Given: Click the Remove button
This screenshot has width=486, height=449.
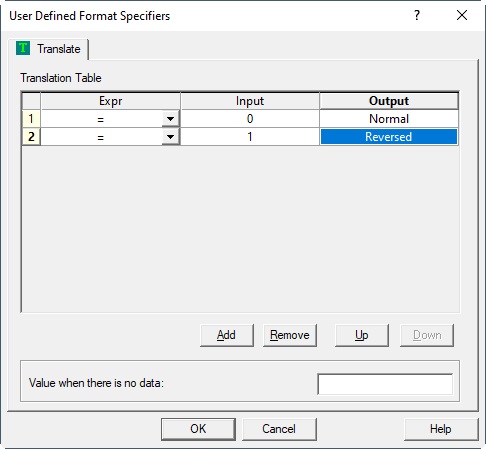Looking at the screenshot, I should [x=290, y=335].
